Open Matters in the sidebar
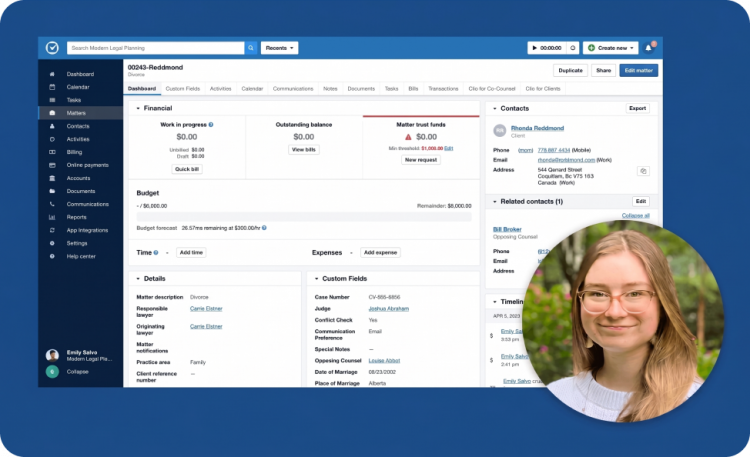 point(80,113)
